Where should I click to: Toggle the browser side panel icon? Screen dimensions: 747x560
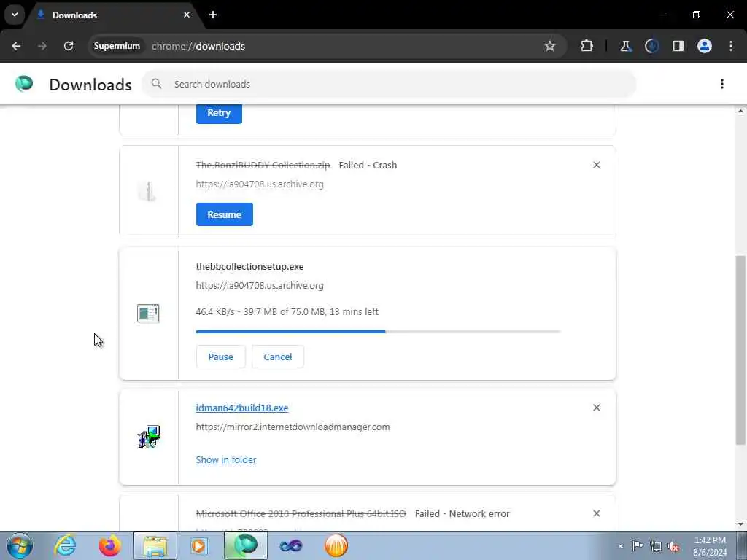[x=678, y=46]
